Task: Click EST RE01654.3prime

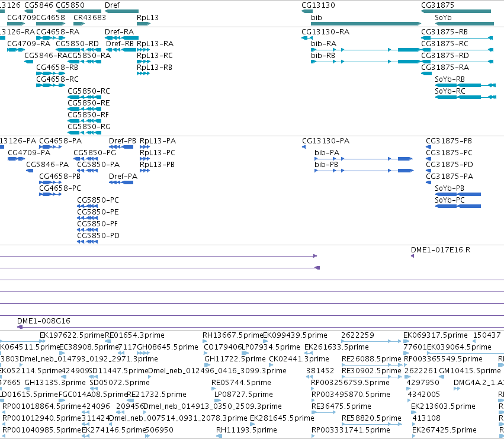Action: [134, 335]
